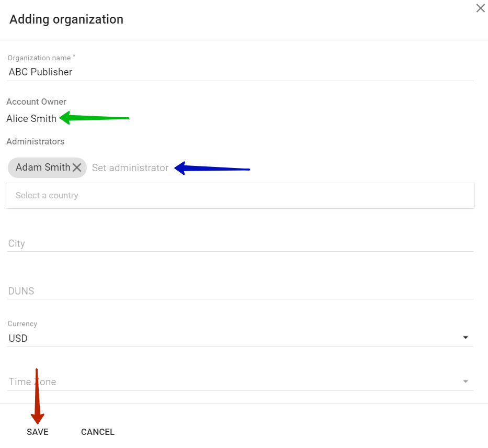Click the Currency field label

coord(22,324)
